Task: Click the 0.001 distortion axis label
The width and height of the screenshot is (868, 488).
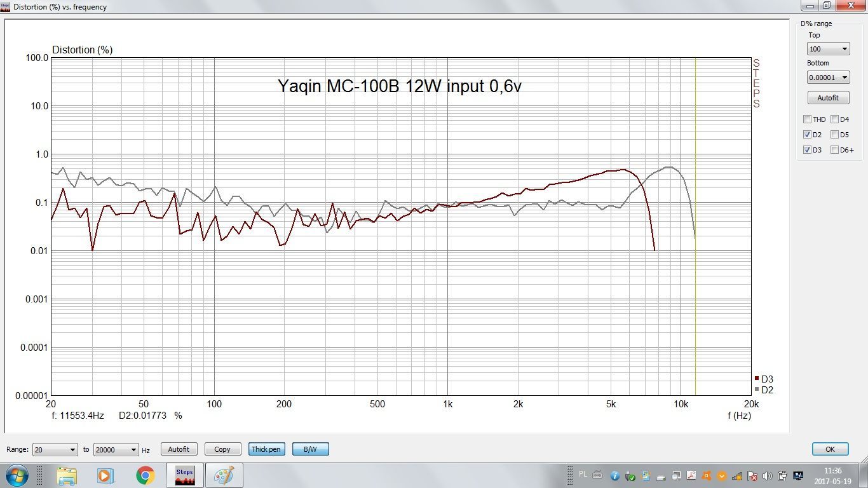Action: [x=37, y=299]
